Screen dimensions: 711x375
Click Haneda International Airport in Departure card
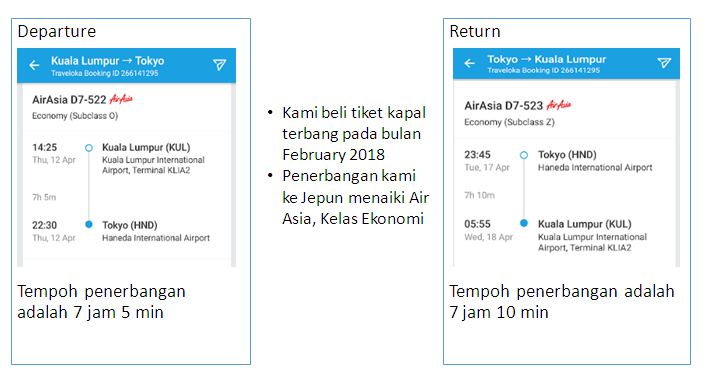156,238
